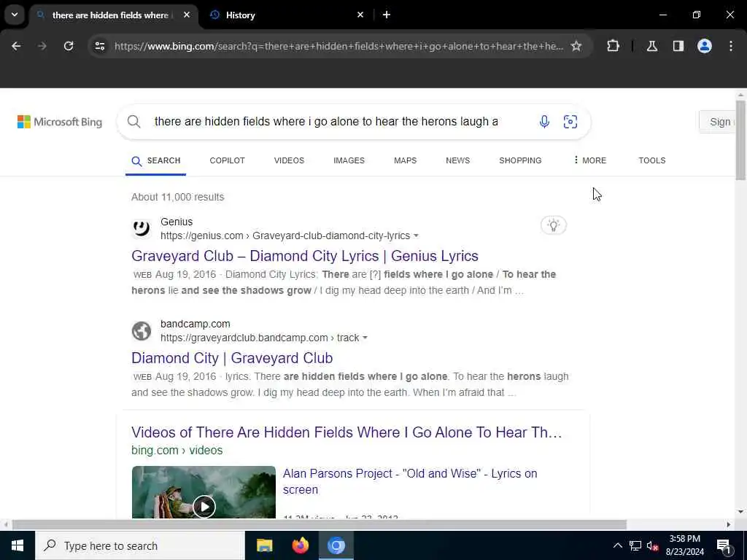This screenshot has width=747, height=560.
Task: Launch Firefox from the taskbar
Action: coord(300,545)
